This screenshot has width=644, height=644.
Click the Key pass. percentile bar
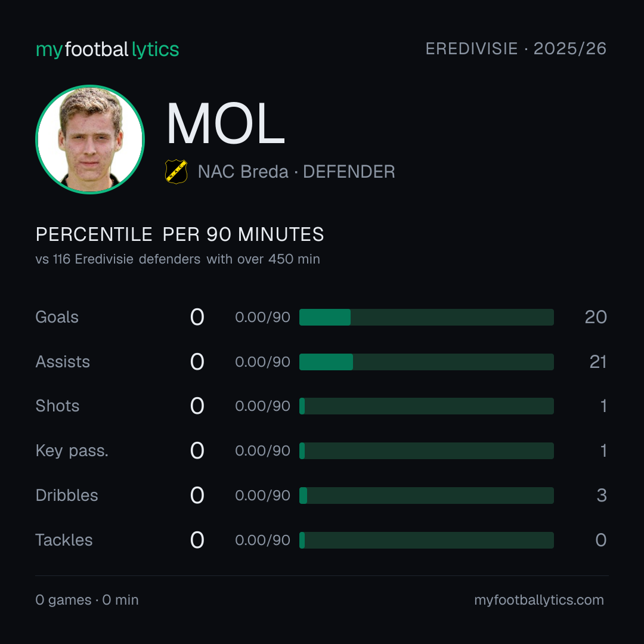pyautogui.click(x=426, y=451)
